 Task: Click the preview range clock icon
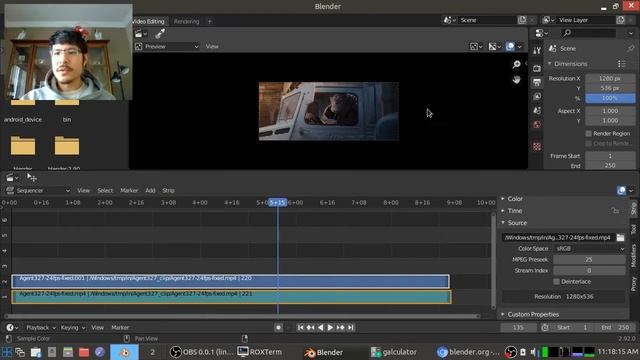click(545, 327)
